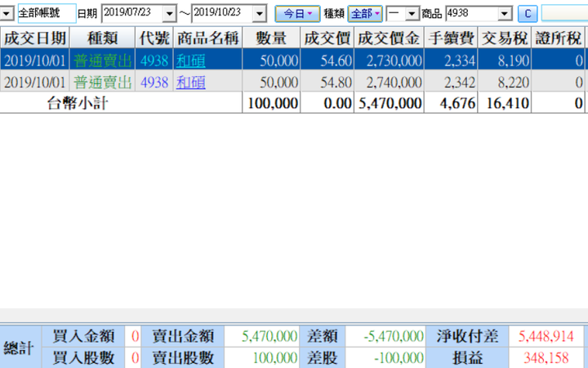The height and width of the screenshot is (368, 588).
Task: Click 差額 value -5,470,000
Action: 394,336
